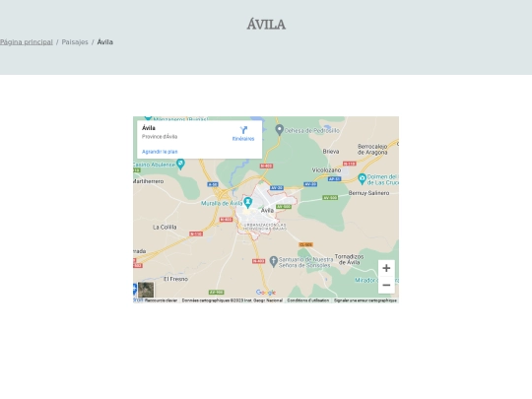Click the Berrocalejo de Aragona label
532x399 pixels.
tap(372, 150)
